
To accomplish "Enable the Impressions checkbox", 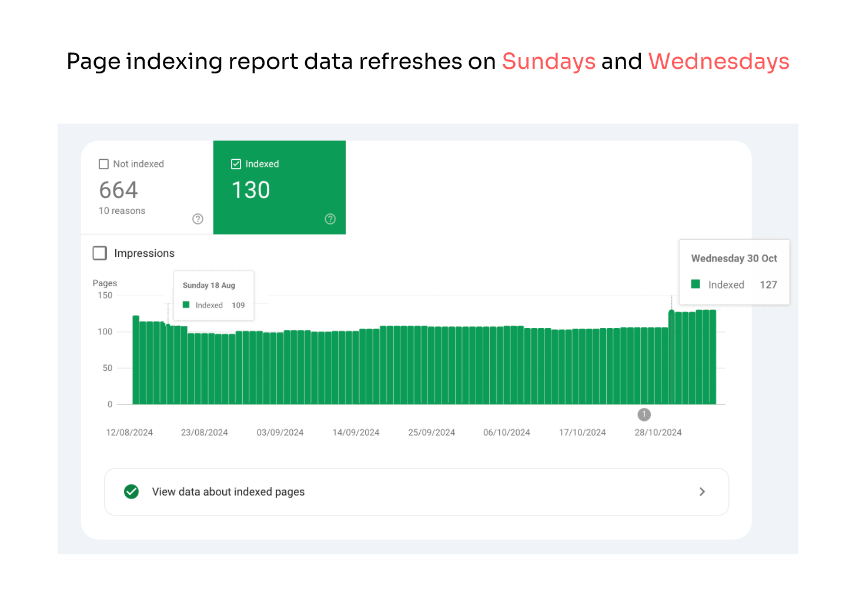I will click(99, 253).
